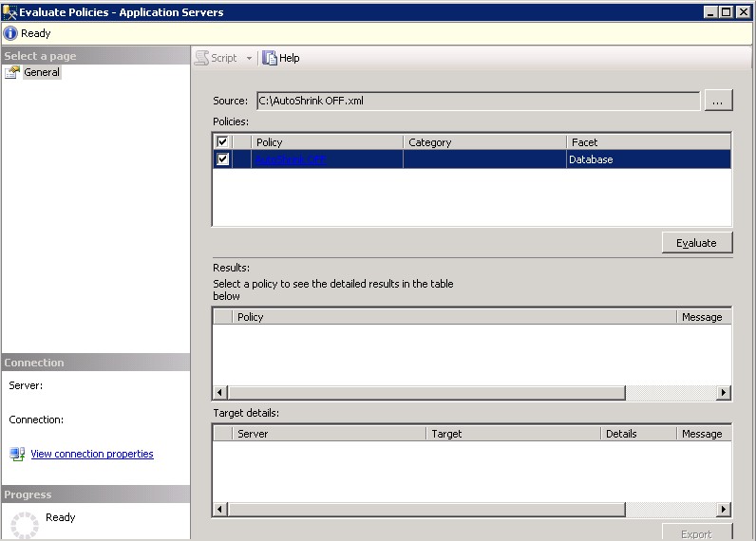
Task: Open View connection properties link
Action: (x=92, y=454)
